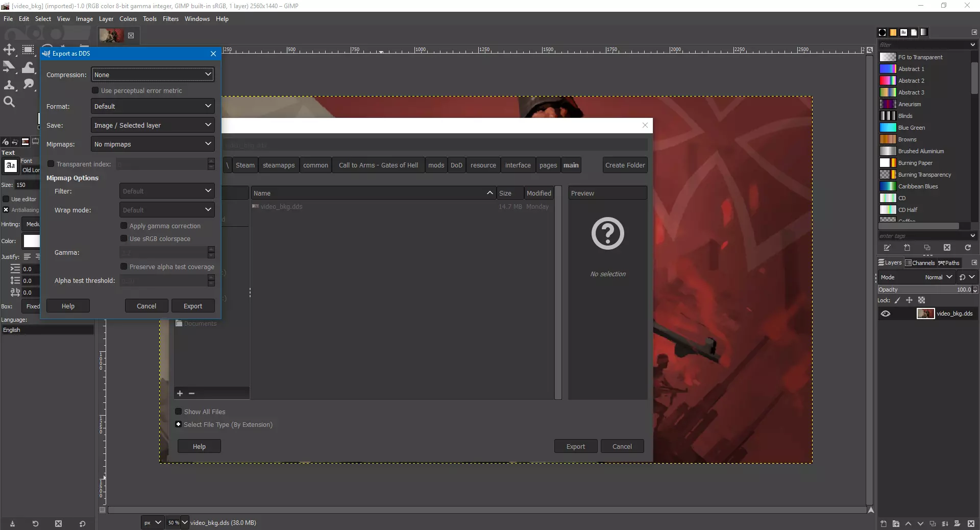Switch to the Channels tab

tap(920, 263)
